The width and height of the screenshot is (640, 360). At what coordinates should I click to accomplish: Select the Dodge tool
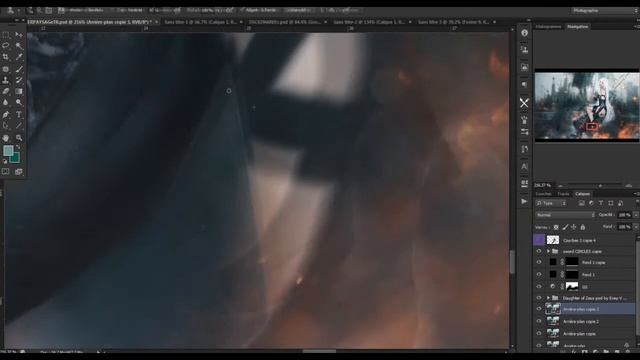pos(19,102)
